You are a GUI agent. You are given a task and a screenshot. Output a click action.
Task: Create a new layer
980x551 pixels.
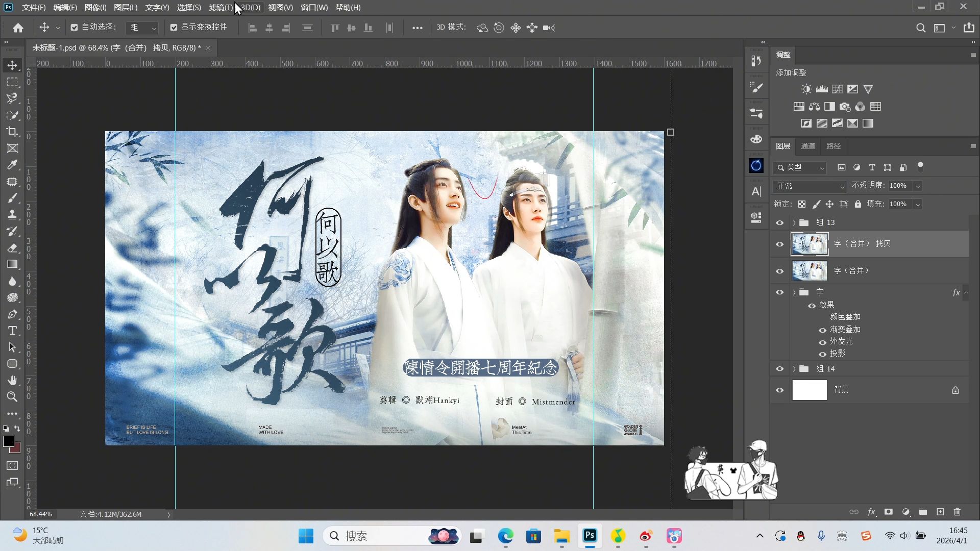(940, 512)
